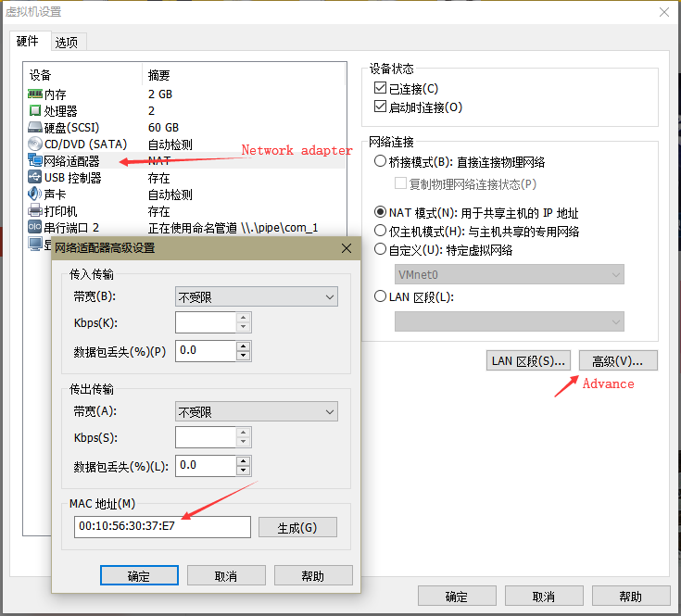Select LAN 区段(L) radio button
The image size is (681, 616).
[380, 296]
